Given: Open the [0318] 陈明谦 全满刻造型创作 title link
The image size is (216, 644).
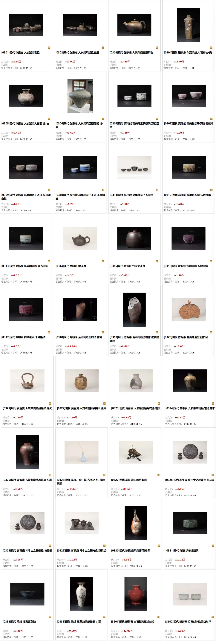Looking at the screenshot, I should 79,337.
